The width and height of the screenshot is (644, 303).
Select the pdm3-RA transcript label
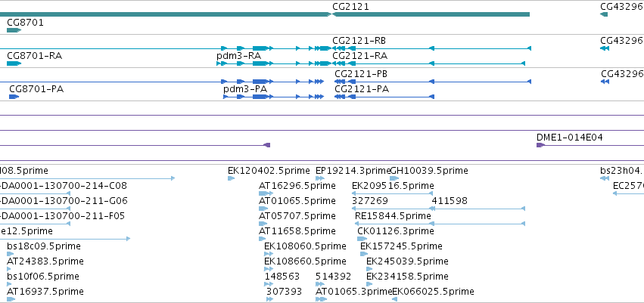click(x=238, y=56)
